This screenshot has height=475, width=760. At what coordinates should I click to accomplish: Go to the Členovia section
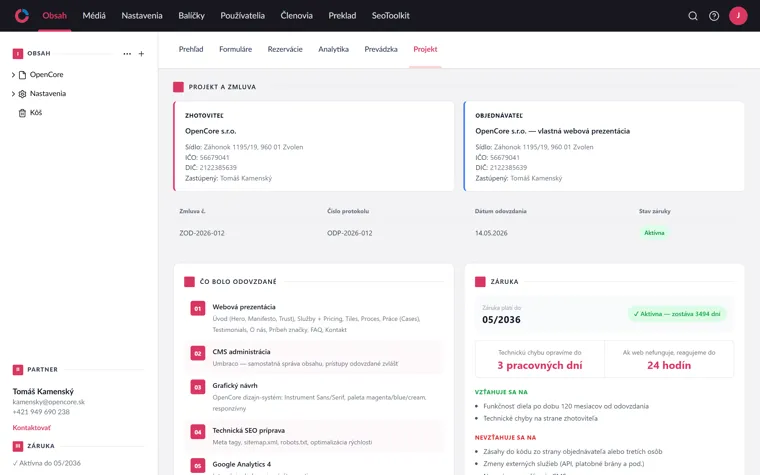[x=296, y=16]
